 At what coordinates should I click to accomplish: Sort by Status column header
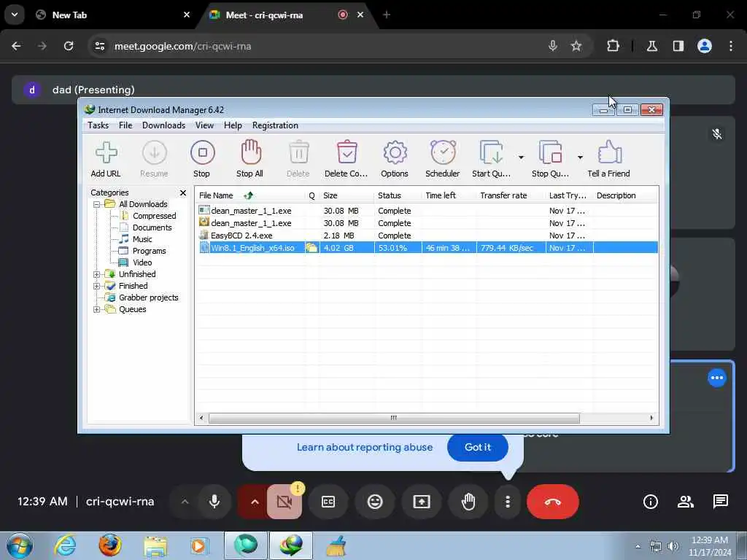pyautogui.click(x=398, y=195)
